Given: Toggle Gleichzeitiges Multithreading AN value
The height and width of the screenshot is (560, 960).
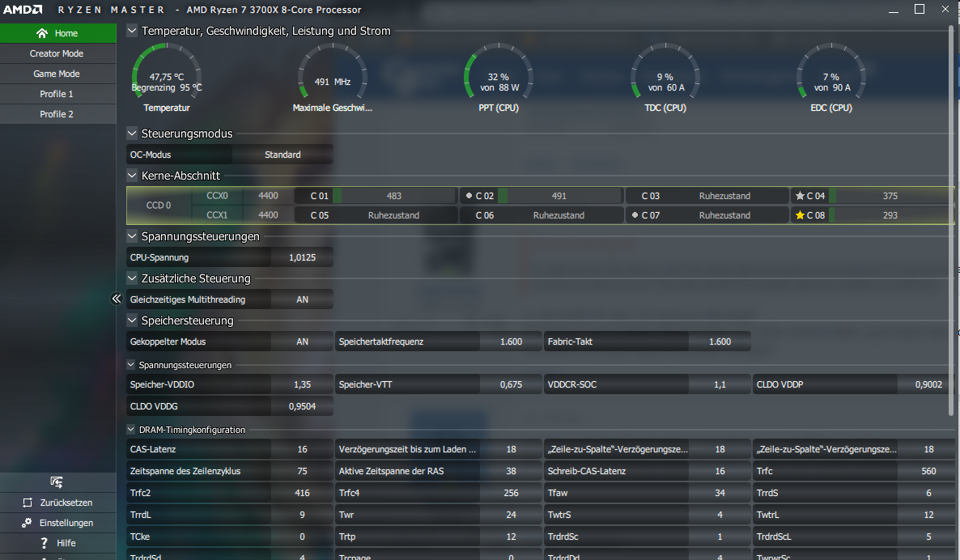Looking at the screenshot, I should (303, 299).
